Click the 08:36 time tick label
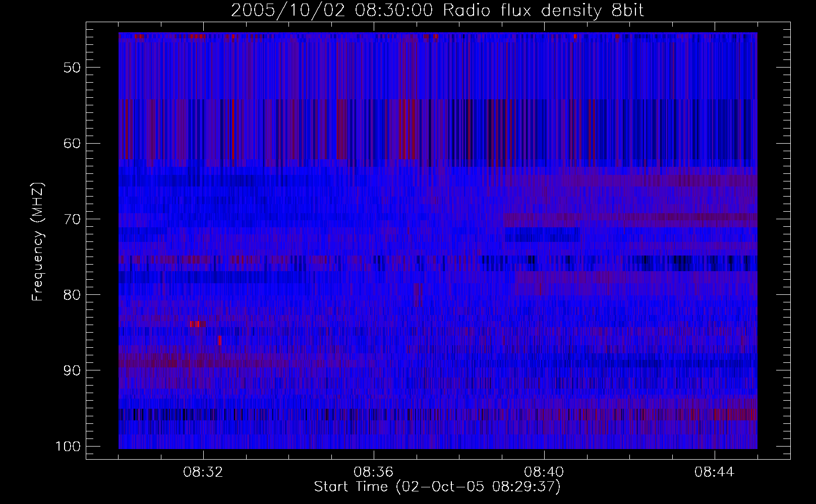The image size is (816, 504). 374,472
